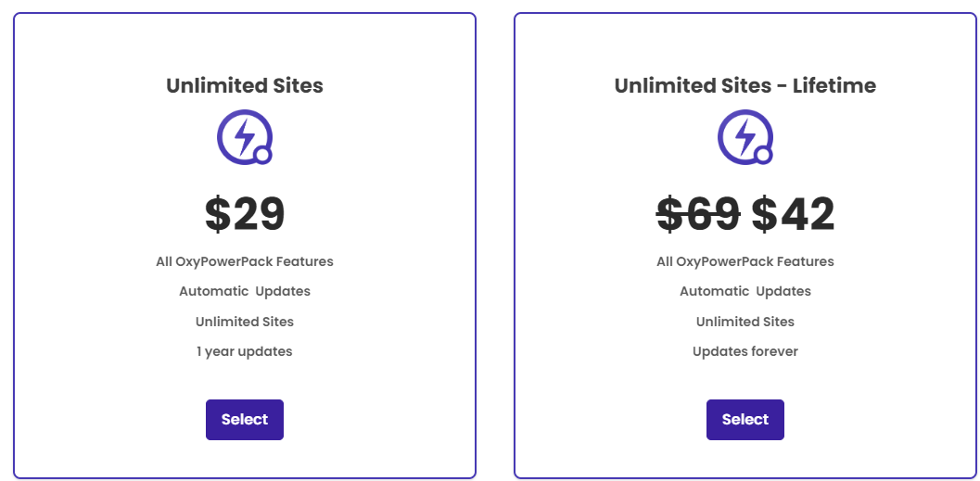Click the "Unlimited Sites - Lifetime" plan heading
The height and width of the screenshot is (481, 980).
tap(745, 85)
